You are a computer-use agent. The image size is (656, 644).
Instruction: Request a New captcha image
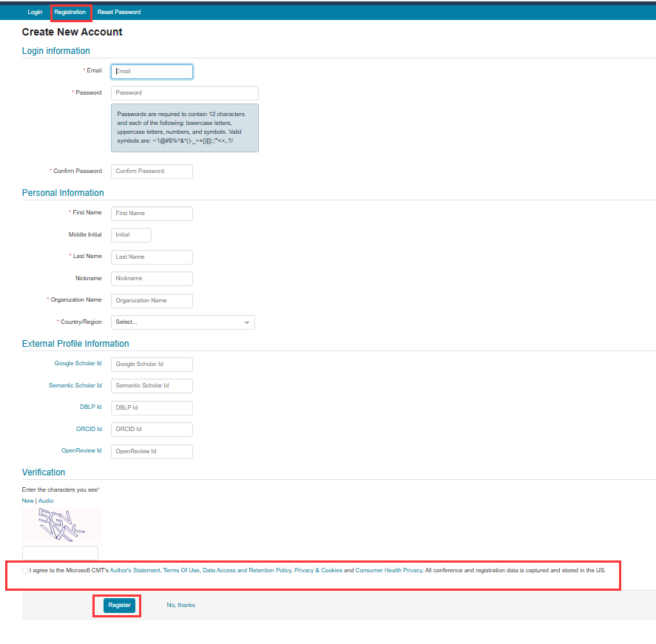(27, 501)
